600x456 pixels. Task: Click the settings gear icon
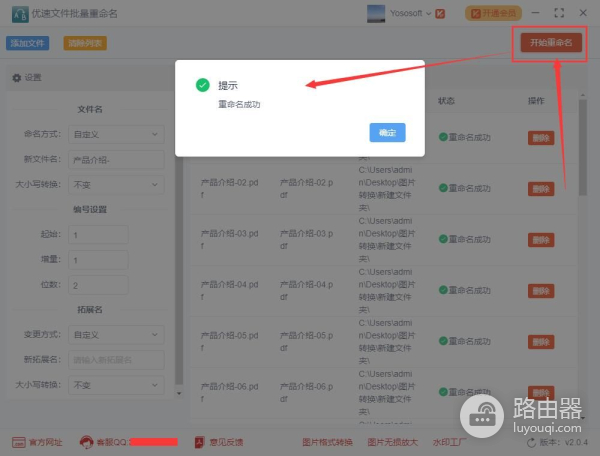[16, 78]
